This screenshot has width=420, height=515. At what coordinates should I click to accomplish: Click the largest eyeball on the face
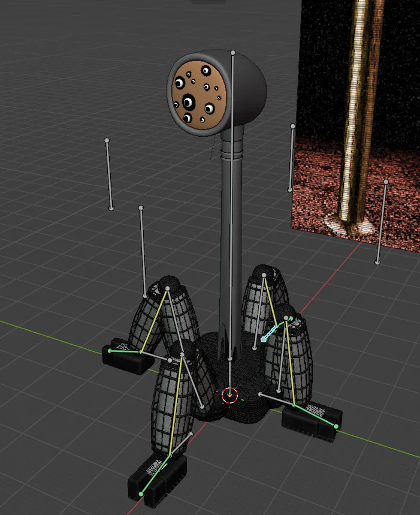pos(189,102)
